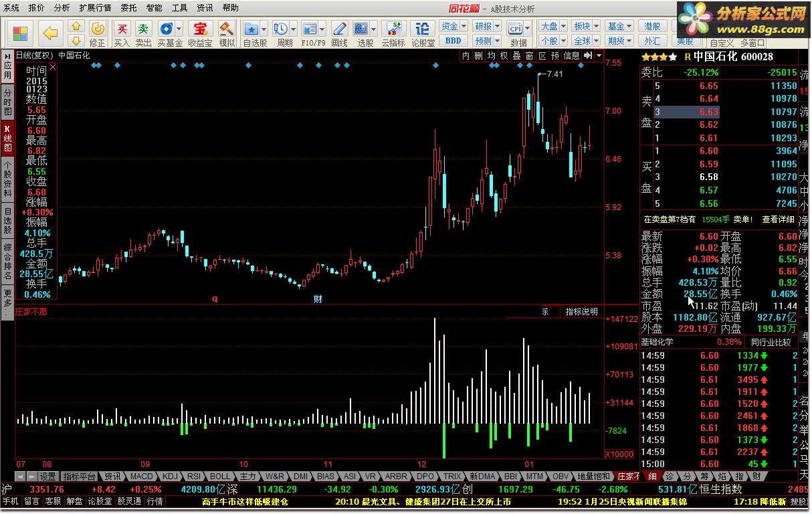Click the collapse arrow icon in chart header
Viewport: 812px width, 514px height.
click(589, 56)
